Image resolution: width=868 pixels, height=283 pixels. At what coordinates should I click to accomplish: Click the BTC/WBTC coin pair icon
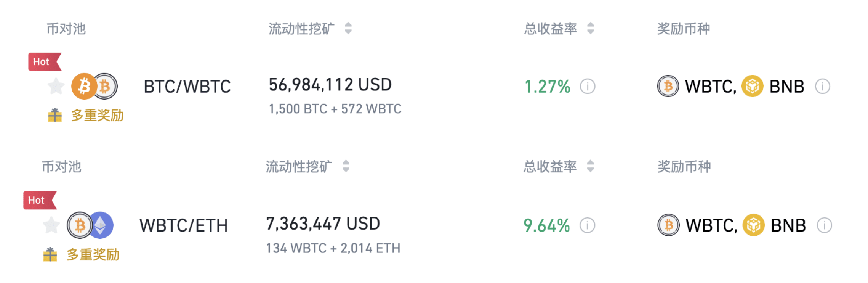click(x=94, y=86)
